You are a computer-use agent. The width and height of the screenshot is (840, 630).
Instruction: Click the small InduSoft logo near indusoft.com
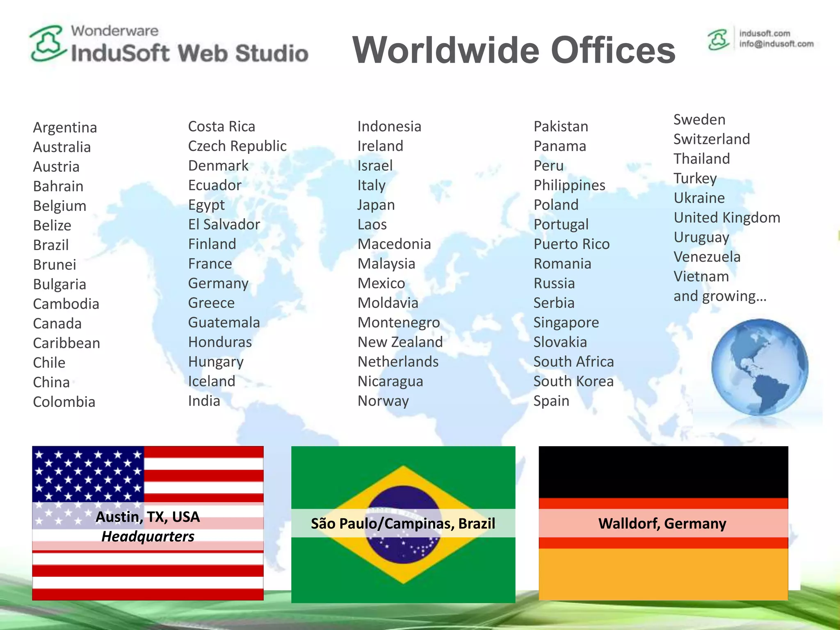[x=719, y=39]
